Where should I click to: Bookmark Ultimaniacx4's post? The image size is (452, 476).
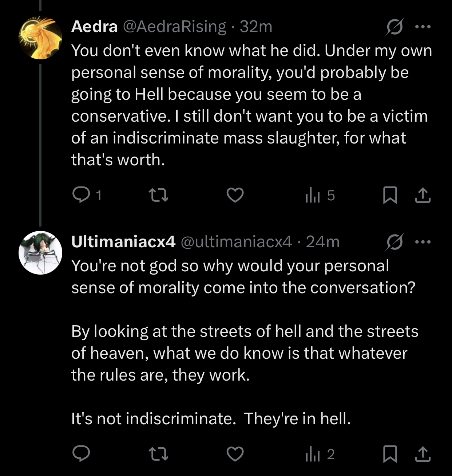click(390, 454)
